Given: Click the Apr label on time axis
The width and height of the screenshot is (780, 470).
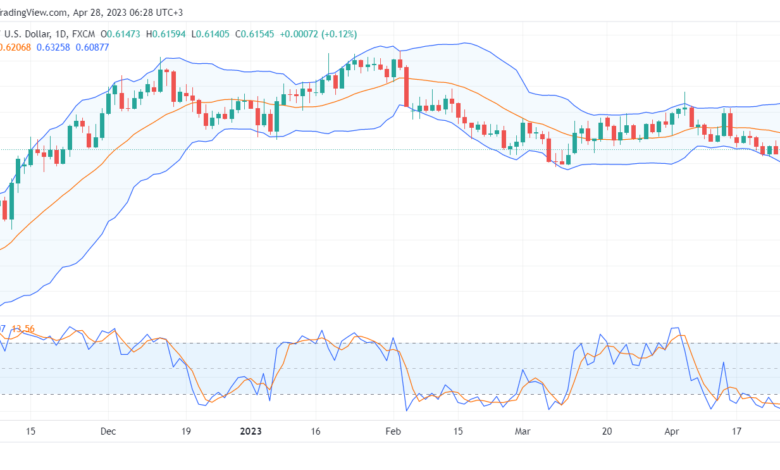Looking at the screenshot, I should point(672,431).
